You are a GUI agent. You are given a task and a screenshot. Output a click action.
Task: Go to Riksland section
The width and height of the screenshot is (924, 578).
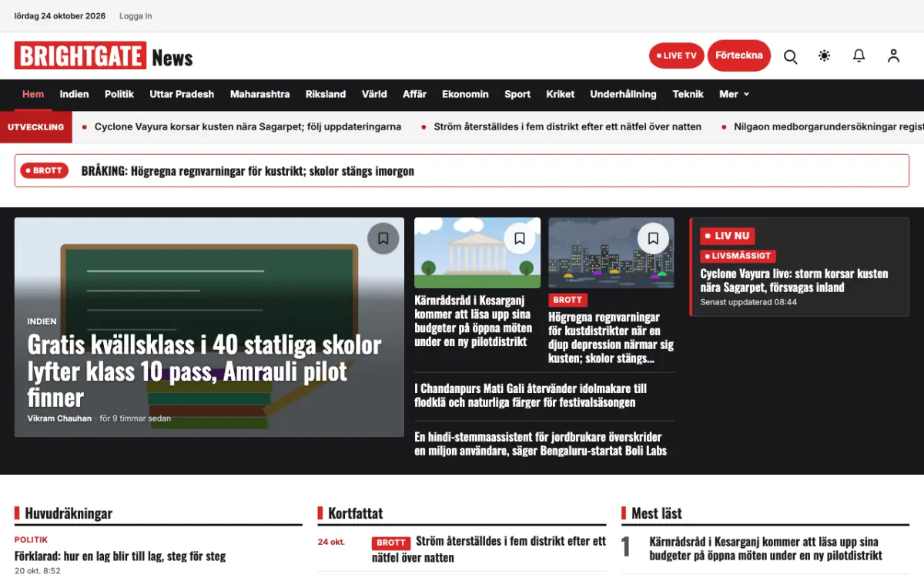(x=326, y=94)
